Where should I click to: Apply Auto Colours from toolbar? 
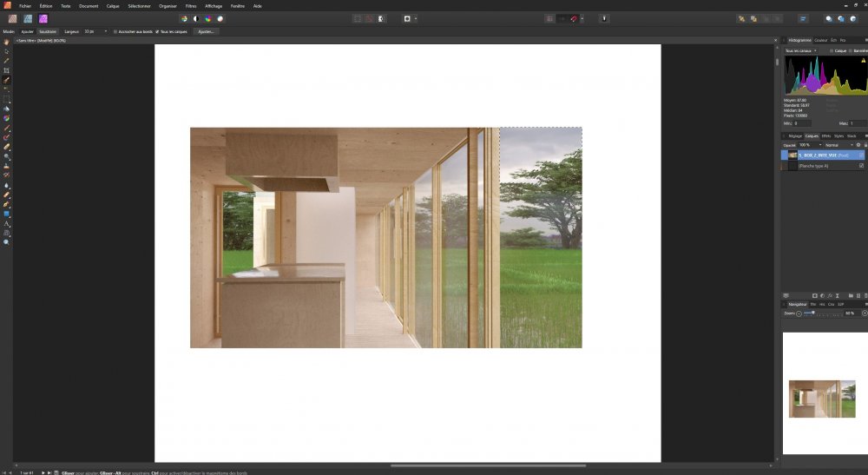point(208,19)
